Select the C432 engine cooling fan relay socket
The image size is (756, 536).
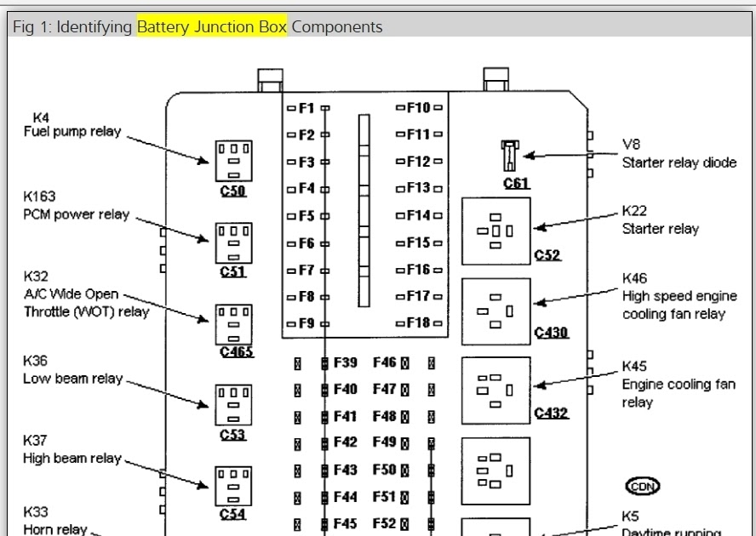[496, 391]
